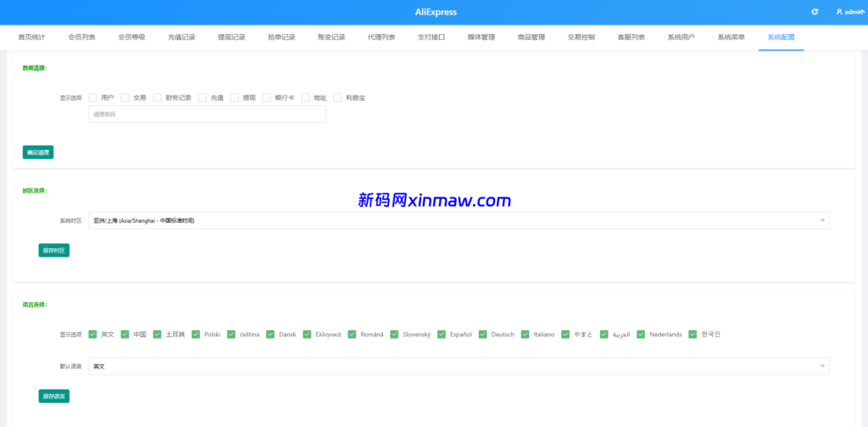
Task: Uncheck the 英文 language checkbox
Action: [92, 334]
